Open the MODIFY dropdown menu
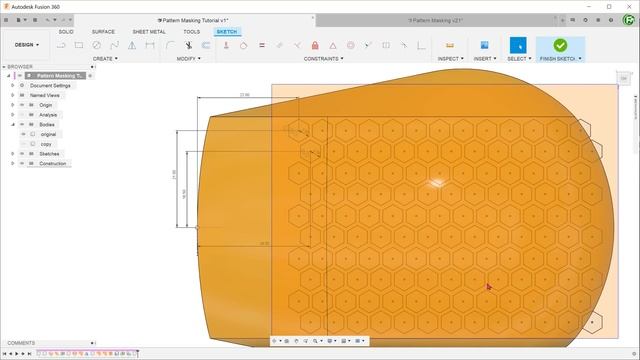 tap(189, 59)
